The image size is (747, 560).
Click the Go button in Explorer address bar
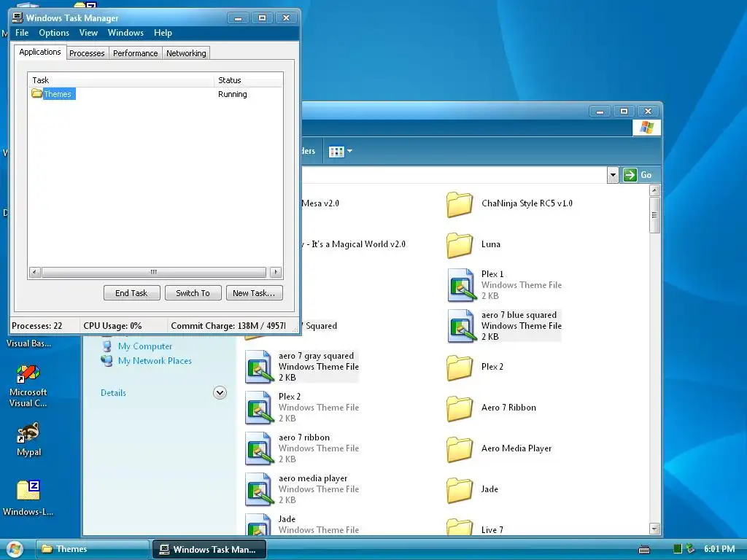point(638,175)
